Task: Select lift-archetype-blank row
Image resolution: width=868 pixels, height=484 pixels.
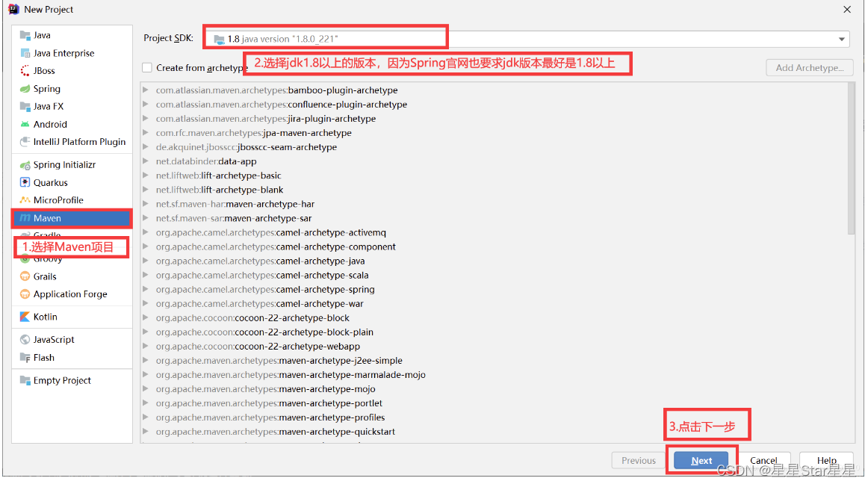Action: pos(493,190)
